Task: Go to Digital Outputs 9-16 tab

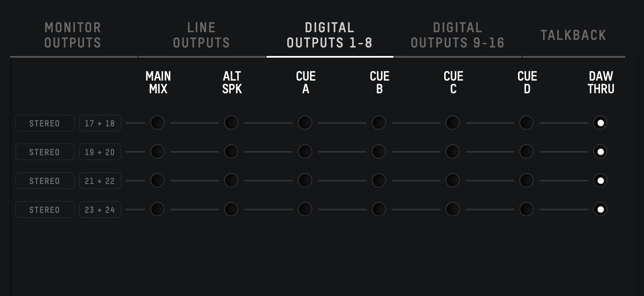Action: pyautogui.click(x=458, y=35)
